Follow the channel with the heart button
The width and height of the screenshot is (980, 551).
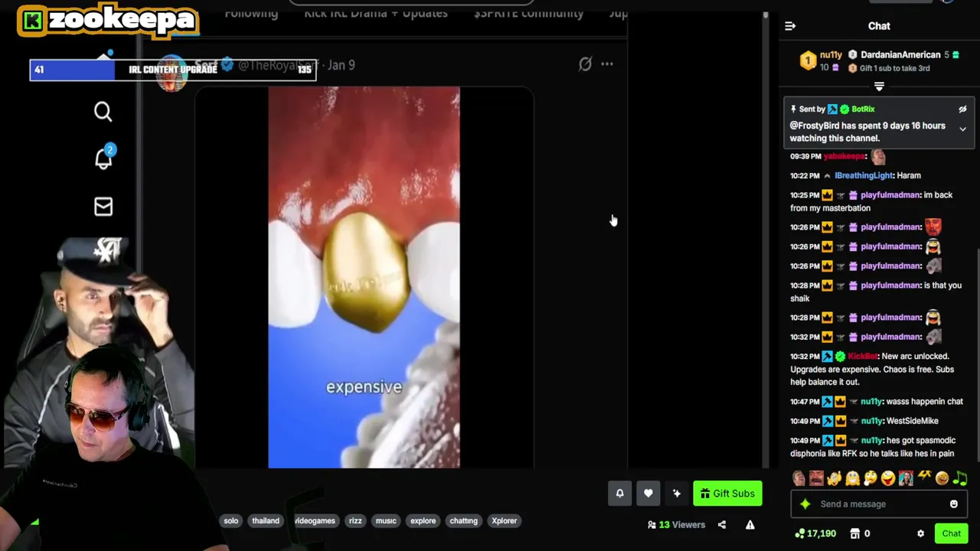(648, 494)
